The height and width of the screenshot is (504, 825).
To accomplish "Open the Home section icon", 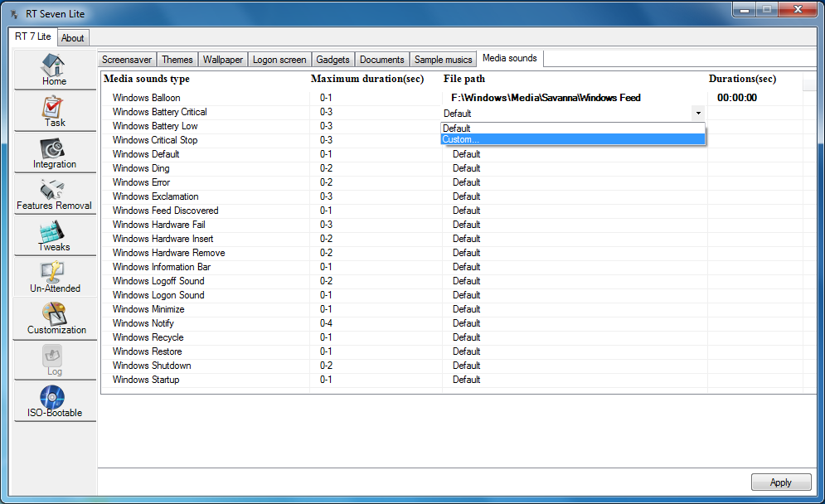I will pyautogui.click(x=55, y=70).
